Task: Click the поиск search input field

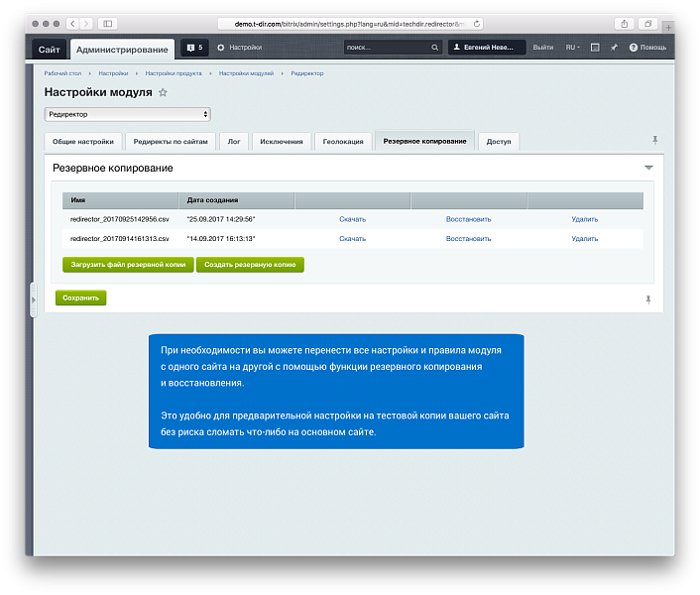Action: click(x=386, y=48)
